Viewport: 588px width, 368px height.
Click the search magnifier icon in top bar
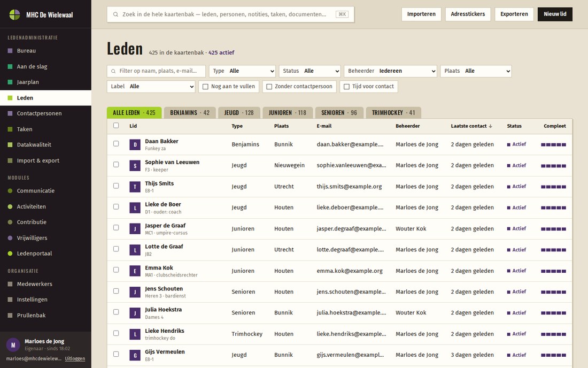coord(115,14)
